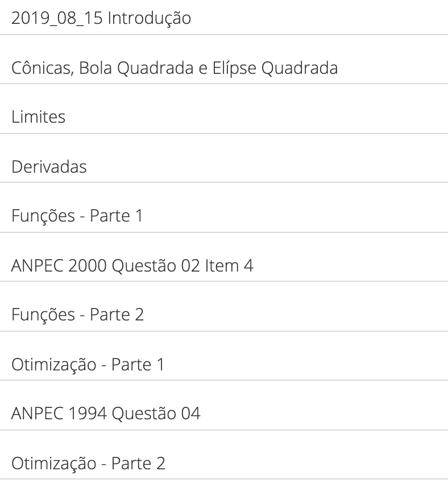Image resolution: width=448 pixels, height=492 pixels.
Task: Click the word Quadrada at end of second row
Action: click(300, 68)
